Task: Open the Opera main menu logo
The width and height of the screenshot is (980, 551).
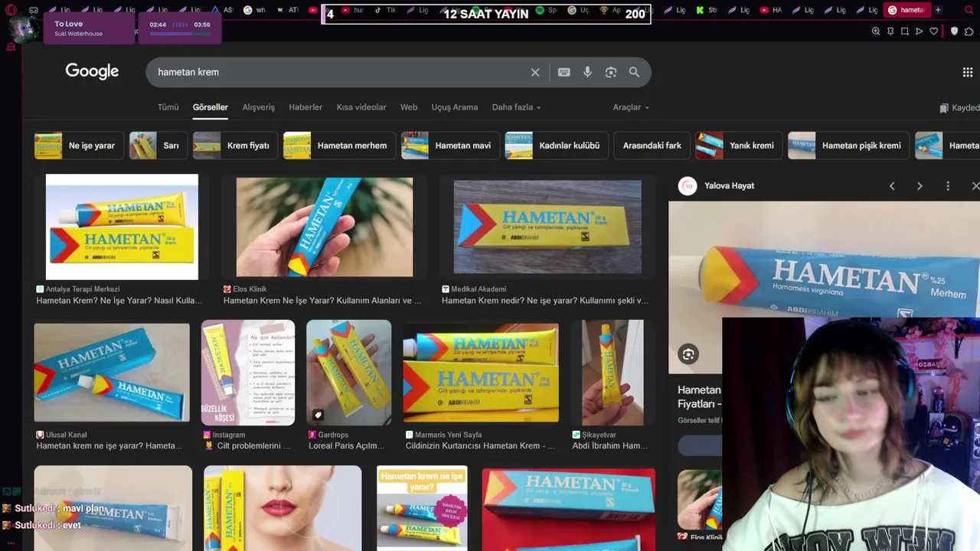Action: point(11,10)
